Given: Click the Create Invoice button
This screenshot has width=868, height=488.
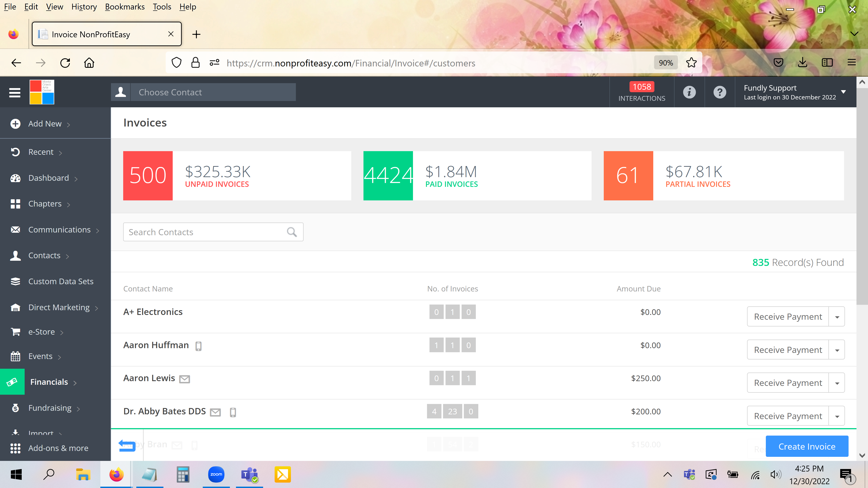Looking at the screenshot, I should click(807, 446).
